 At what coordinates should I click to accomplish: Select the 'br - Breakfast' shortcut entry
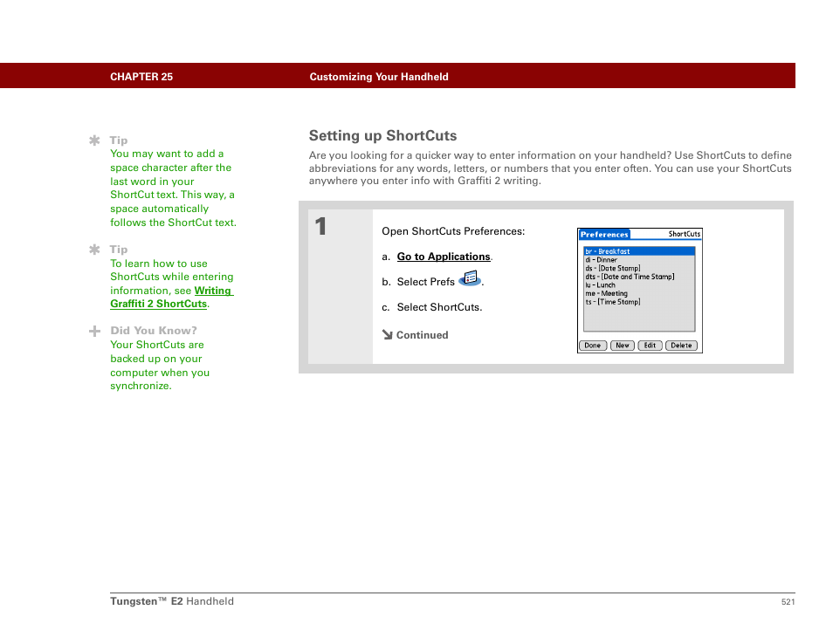point(639,251)
